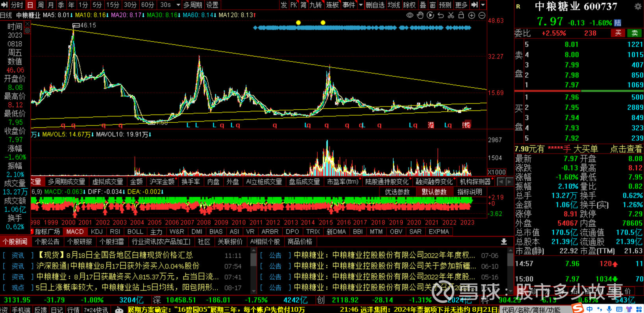Screen dimensions: 644x313
Task: Click the red 买 buy button
Action: (x=618, y=33)
